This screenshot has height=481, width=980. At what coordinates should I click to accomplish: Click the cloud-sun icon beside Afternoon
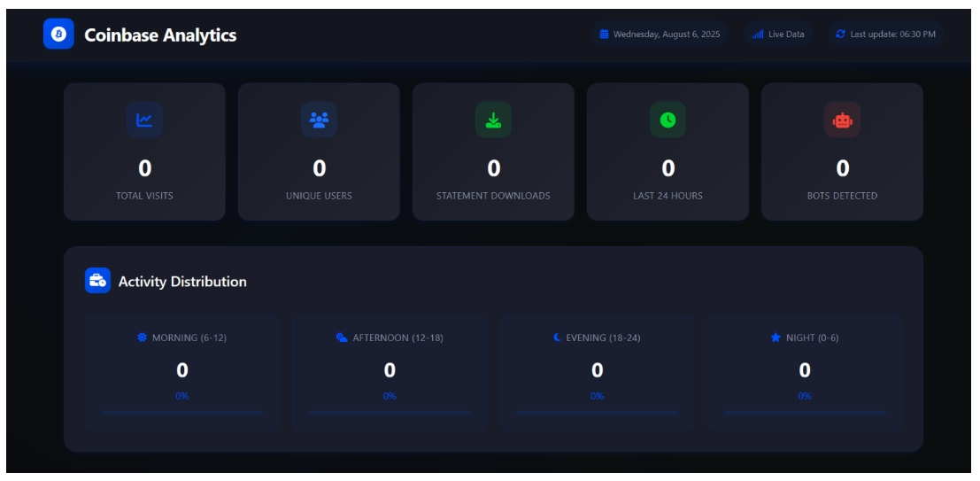tap(342, 337)
